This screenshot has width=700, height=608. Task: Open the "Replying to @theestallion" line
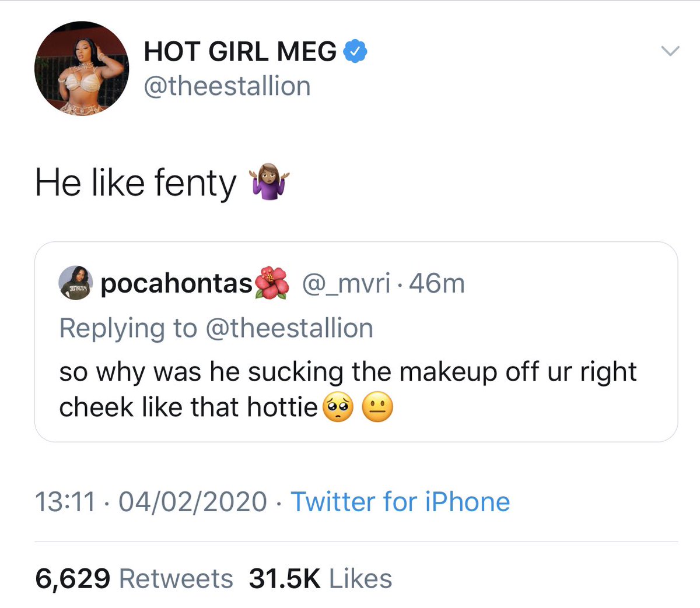(x=216, y=328)
